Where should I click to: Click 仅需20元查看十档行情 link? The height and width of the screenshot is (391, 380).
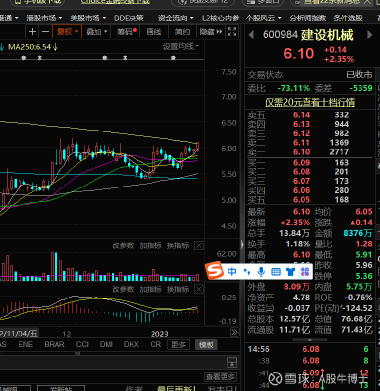310,102
